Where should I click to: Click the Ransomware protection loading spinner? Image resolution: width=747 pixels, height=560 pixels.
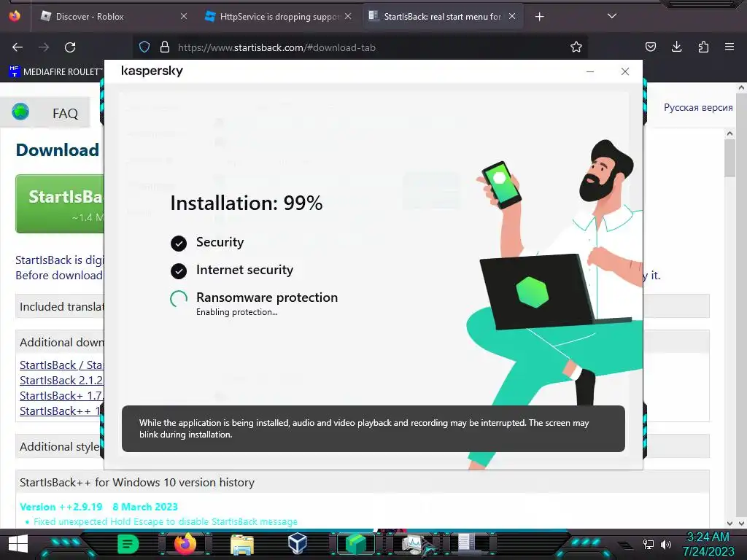point(179,298)
